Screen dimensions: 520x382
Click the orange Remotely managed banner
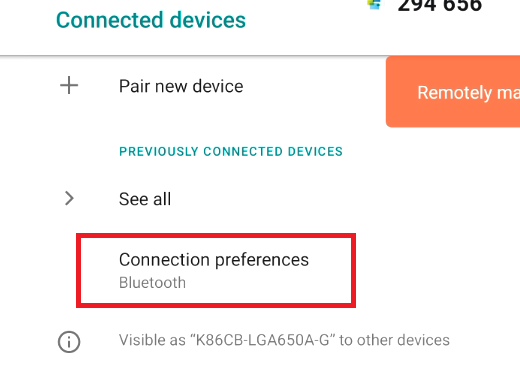453,92
